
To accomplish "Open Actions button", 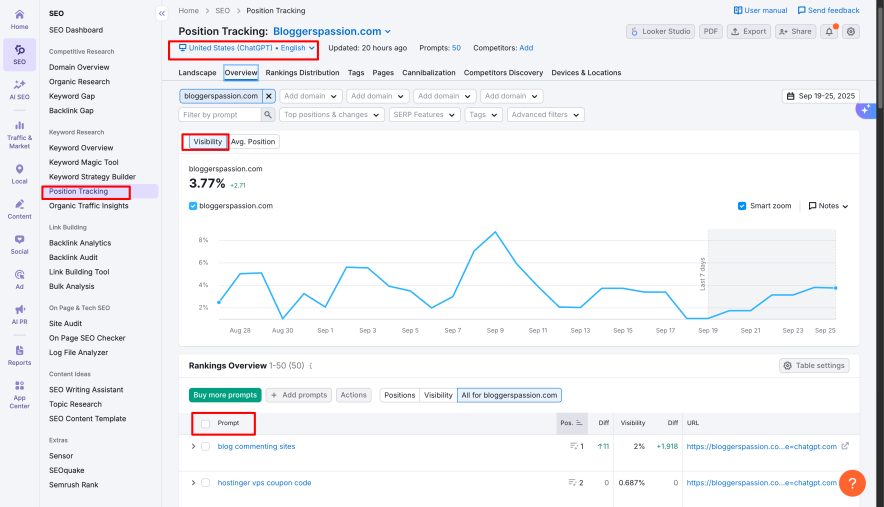I will 353,395.
